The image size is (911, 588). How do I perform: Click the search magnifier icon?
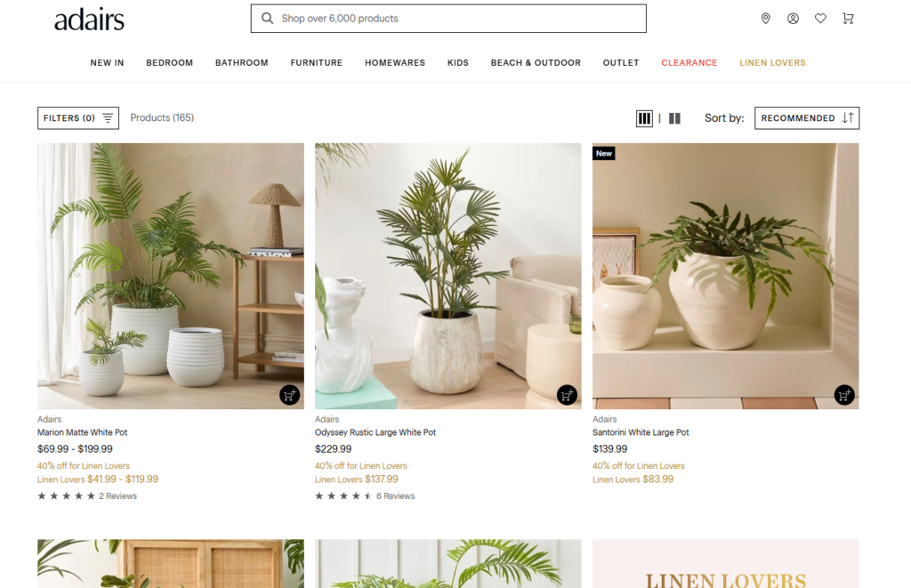point(267,19)
